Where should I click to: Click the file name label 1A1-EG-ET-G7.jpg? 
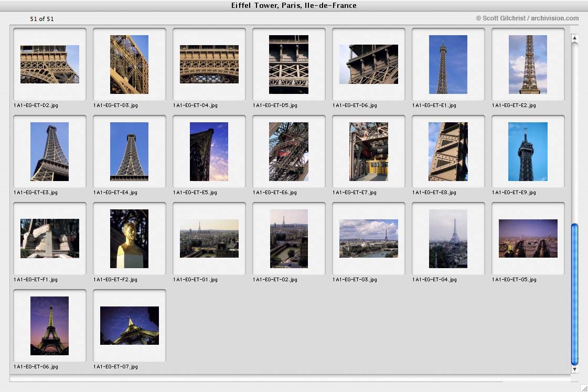115,366
